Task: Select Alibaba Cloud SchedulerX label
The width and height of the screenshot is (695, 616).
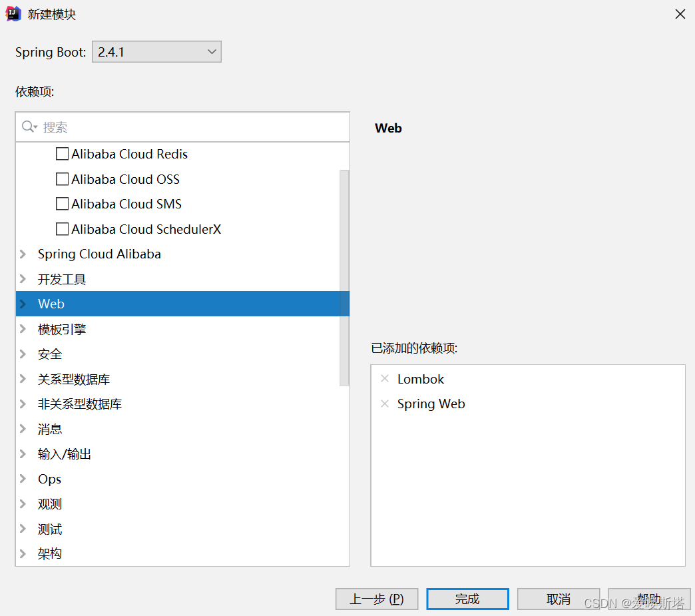Action: [x=146, y=229]
